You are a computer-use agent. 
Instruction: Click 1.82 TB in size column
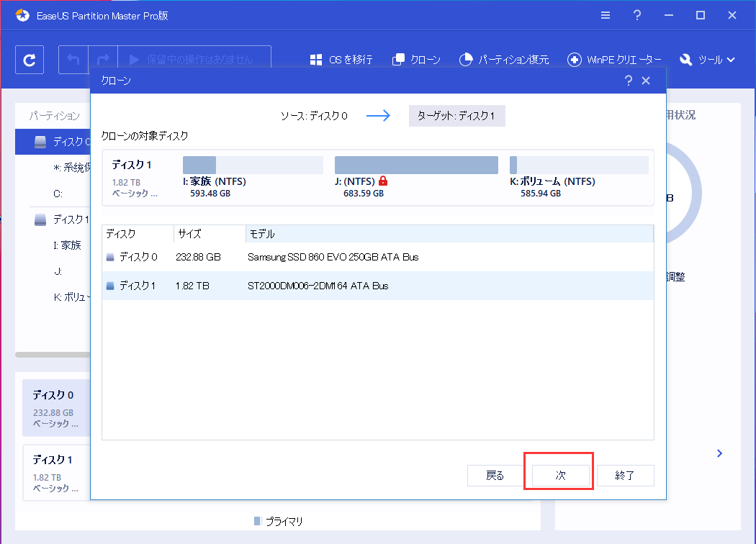[x=192, y=286]
